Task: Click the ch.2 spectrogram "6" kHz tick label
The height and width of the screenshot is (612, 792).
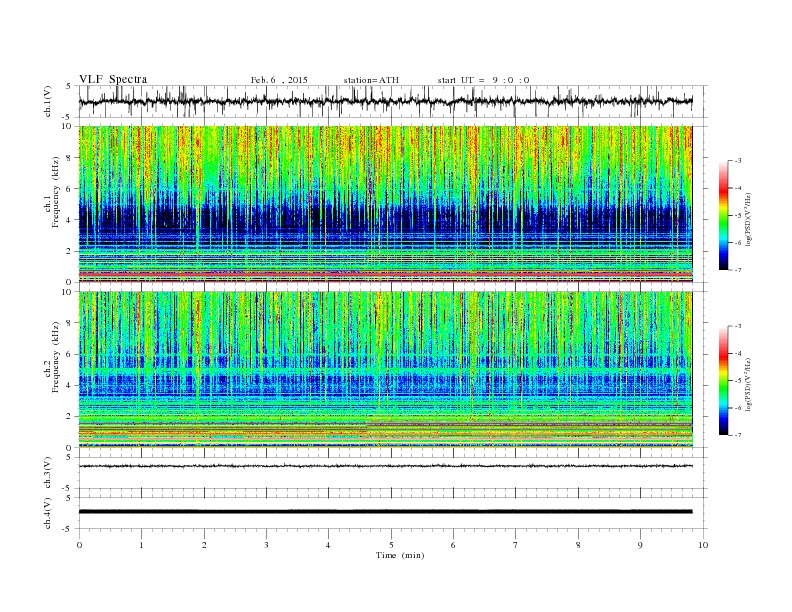Action: 70,354
